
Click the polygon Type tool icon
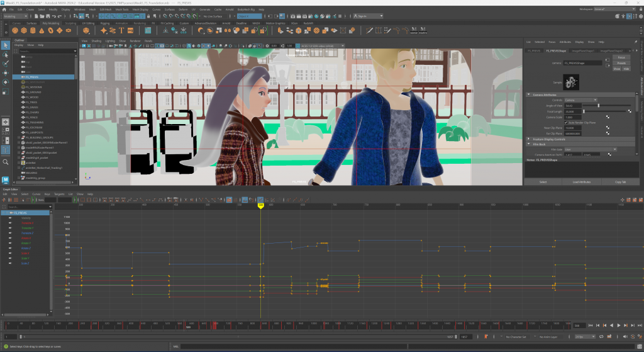tap(122, 30)
